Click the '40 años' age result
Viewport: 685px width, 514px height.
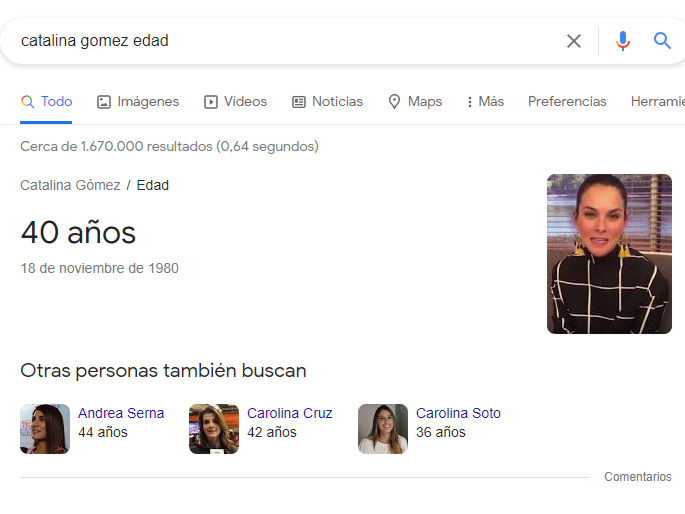[78, 232]
